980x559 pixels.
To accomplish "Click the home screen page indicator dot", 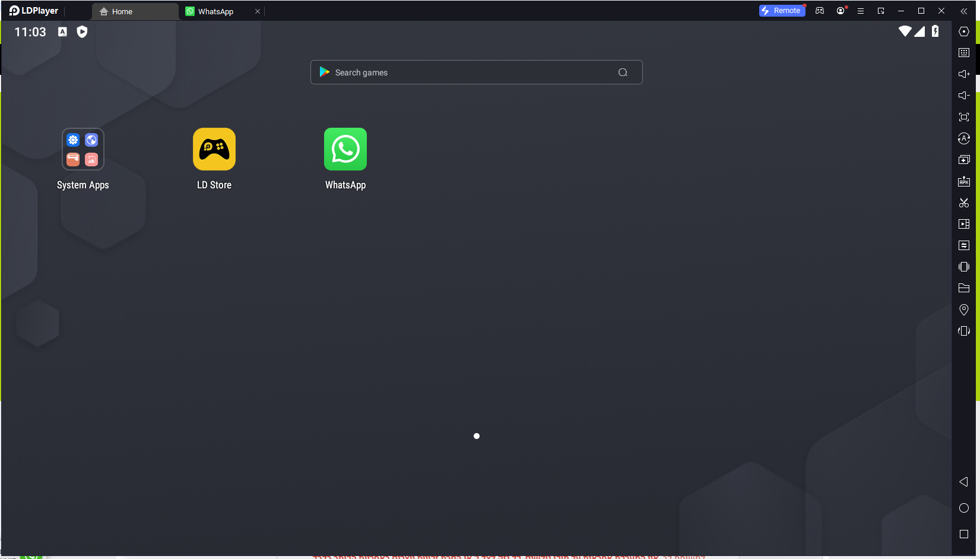I will (477, 436).
